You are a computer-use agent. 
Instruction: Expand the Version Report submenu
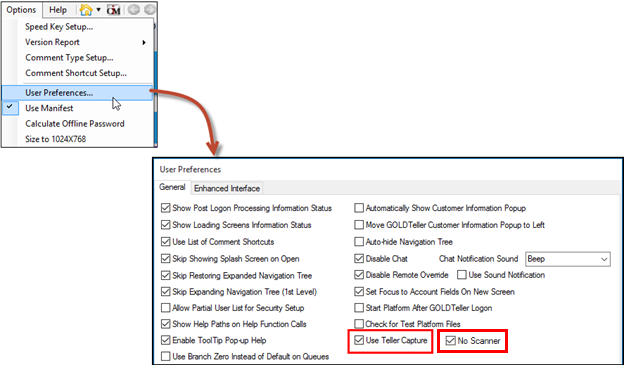(x=77, y=42)
